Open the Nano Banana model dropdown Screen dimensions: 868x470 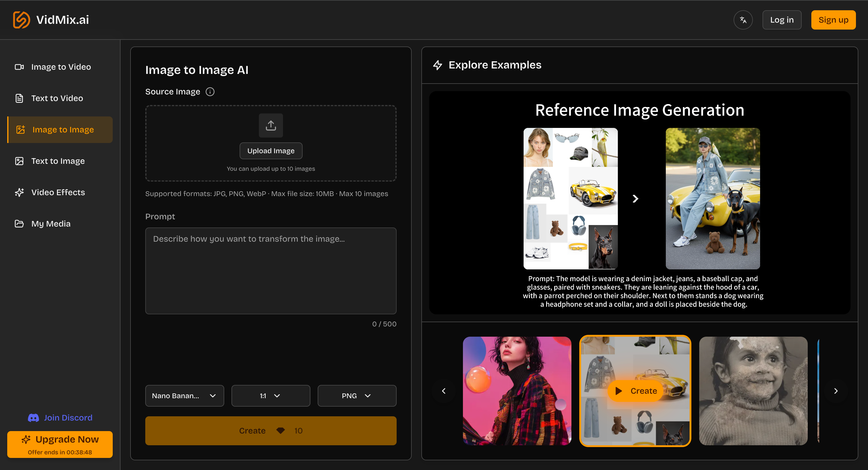[184, 396]
